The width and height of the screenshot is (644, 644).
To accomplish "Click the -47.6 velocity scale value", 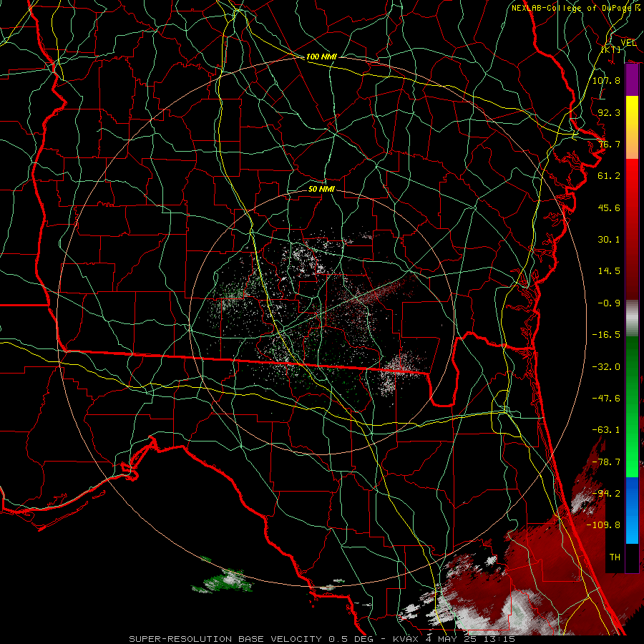I will 606,398.
